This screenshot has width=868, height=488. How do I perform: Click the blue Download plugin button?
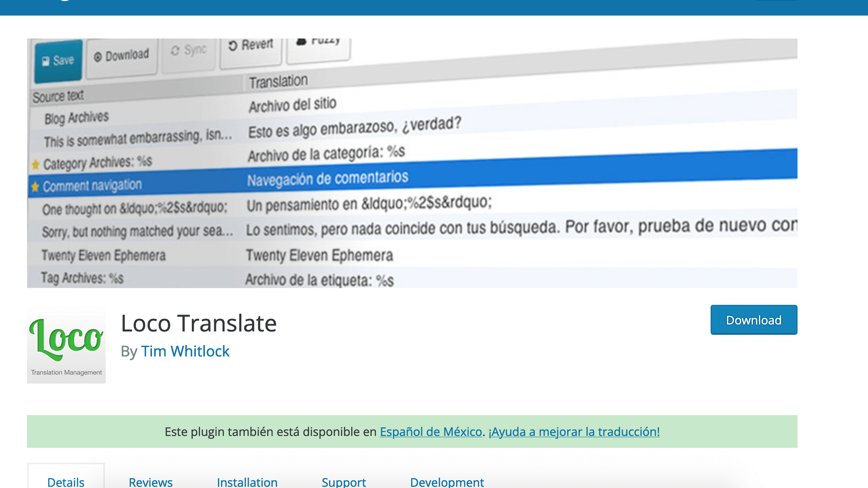[754, 320]
